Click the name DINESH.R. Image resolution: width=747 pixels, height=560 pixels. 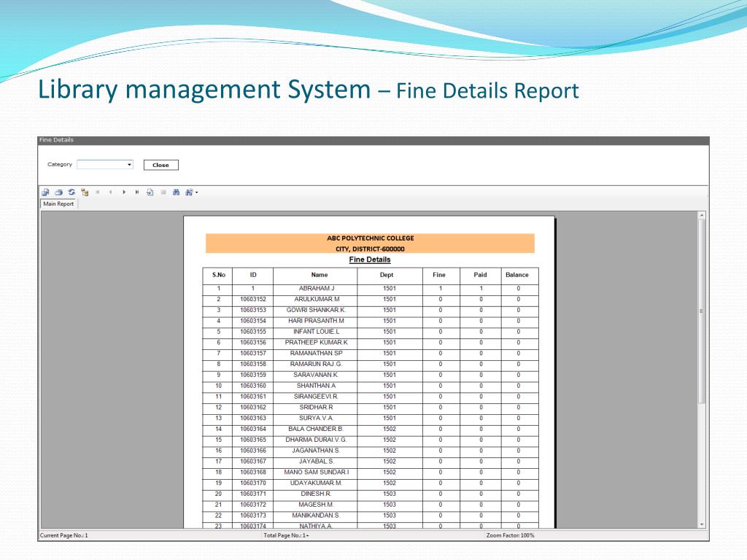(x=317, y=494)
